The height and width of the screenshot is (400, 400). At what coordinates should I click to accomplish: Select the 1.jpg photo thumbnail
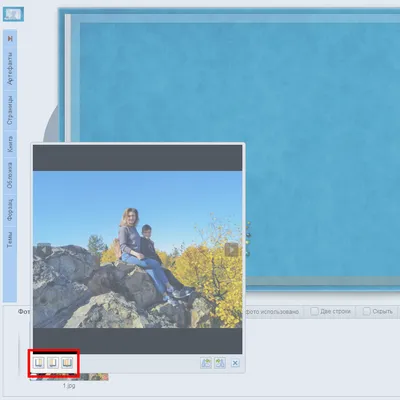coord(69,377)
